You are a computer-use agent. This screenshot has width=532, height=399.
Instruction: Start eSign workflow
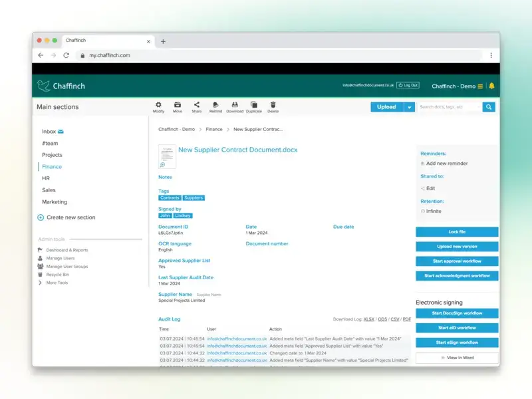pyautogui.click(x=457, y=342)
